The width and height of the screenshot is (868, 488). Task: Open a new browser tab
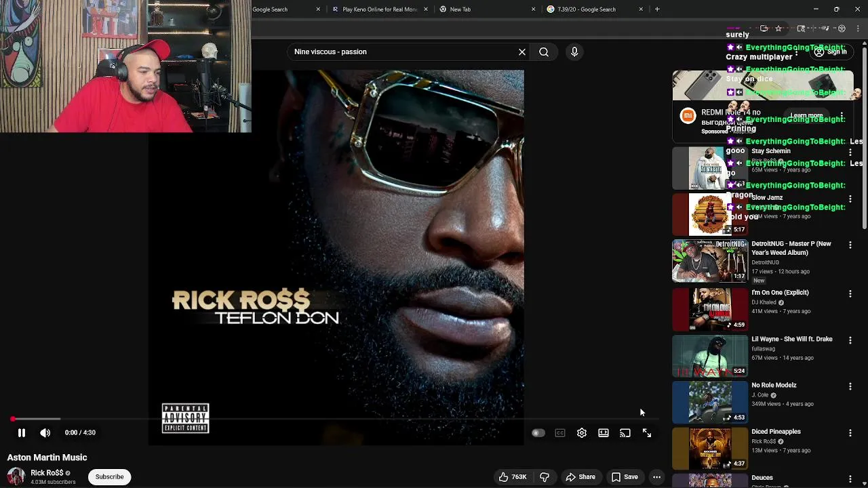657,9
